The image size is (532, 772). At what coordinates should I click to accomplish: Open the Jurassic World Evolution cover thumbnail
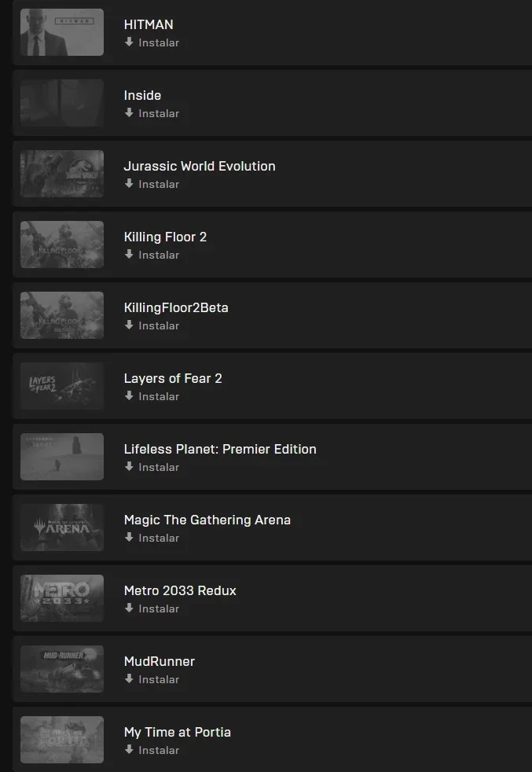(x=62, y=174)
